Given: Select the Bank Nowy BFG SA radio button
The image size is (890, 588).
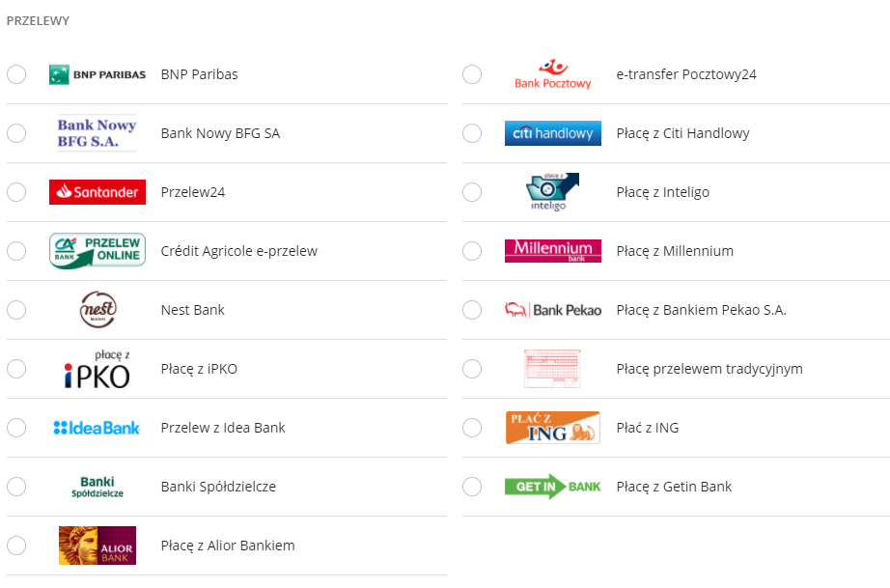Looking at the screenshot, I should [x=16, y=133].
